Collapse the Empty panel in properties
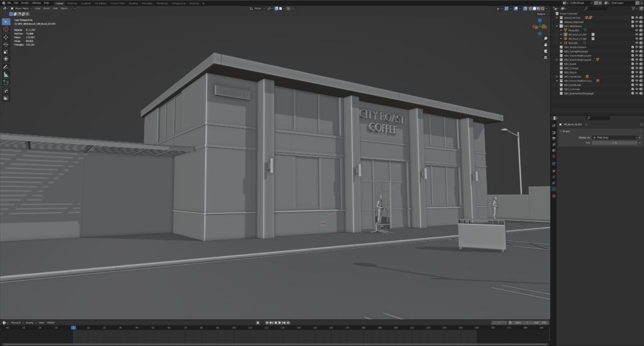The height and width of the screenshot is (346, 644). pyautogui.click(x=562, y=131)
